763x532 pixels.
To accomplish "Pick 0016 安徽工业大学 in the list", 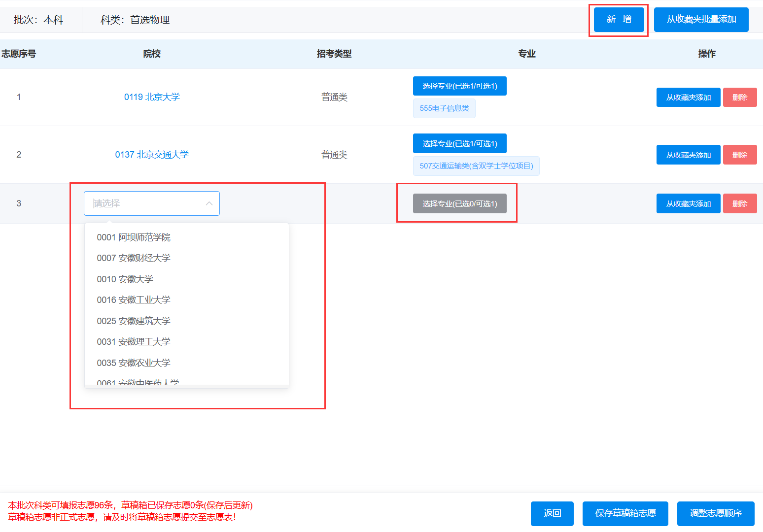I will (134, 300).
